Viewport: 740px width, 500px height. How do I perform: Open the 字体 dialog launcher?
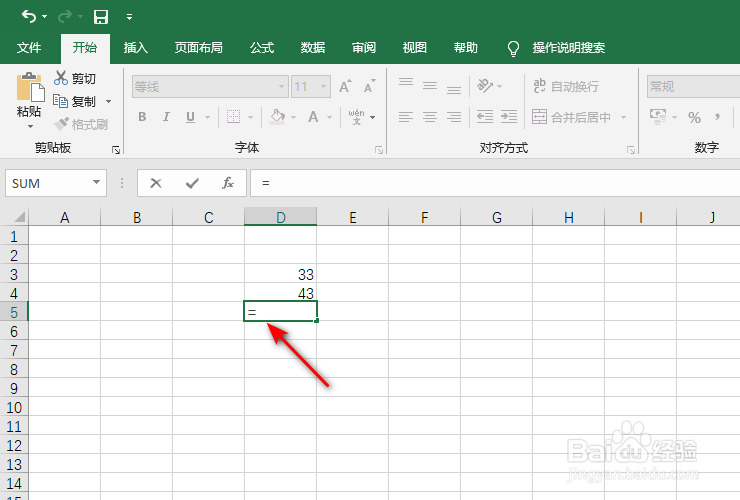(x=378, y=150)
